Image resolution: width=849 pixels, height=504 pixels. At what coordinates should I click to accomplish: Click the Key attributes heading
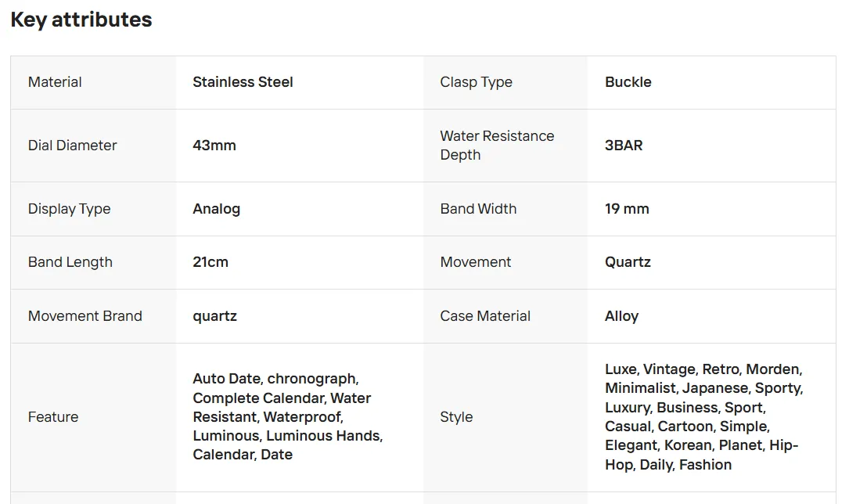tap(81, 20)
